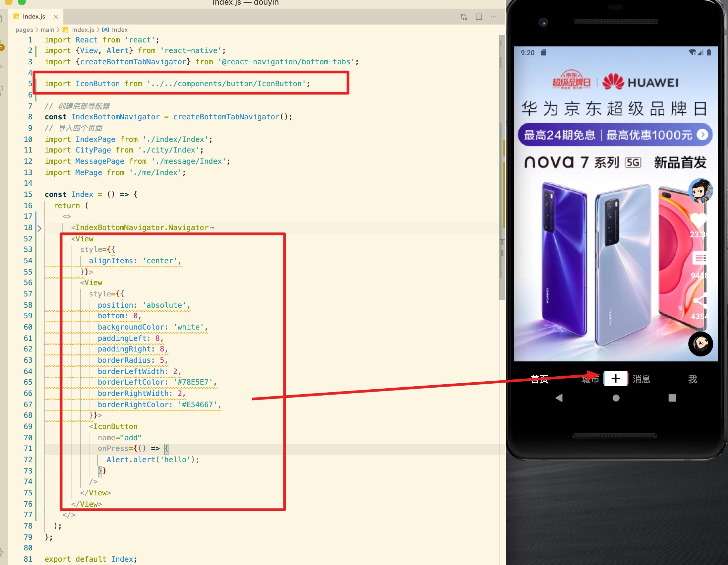Open the 首页 tab in the emulator
Image resolution: width=728 pixels, height=565 pixels.
pos(539,379)
